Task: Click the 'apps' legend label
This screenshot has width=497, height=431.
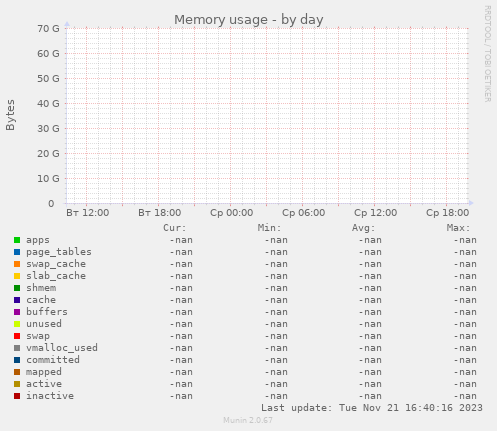Action: click(38, 240)
